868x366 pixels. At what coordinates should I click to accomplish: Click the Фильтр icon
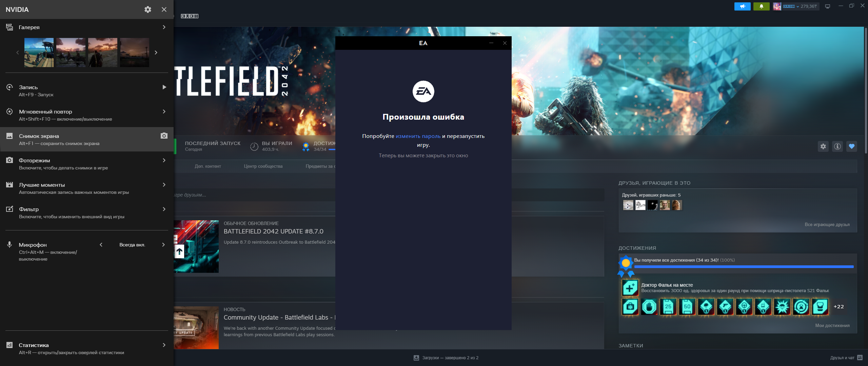point(9,209)
